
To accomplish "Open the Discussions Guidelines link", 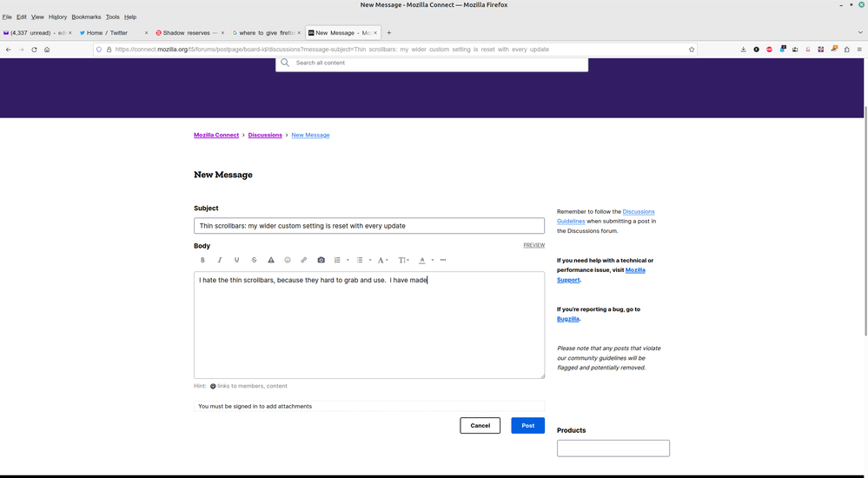I will click(x=639, y=212).
